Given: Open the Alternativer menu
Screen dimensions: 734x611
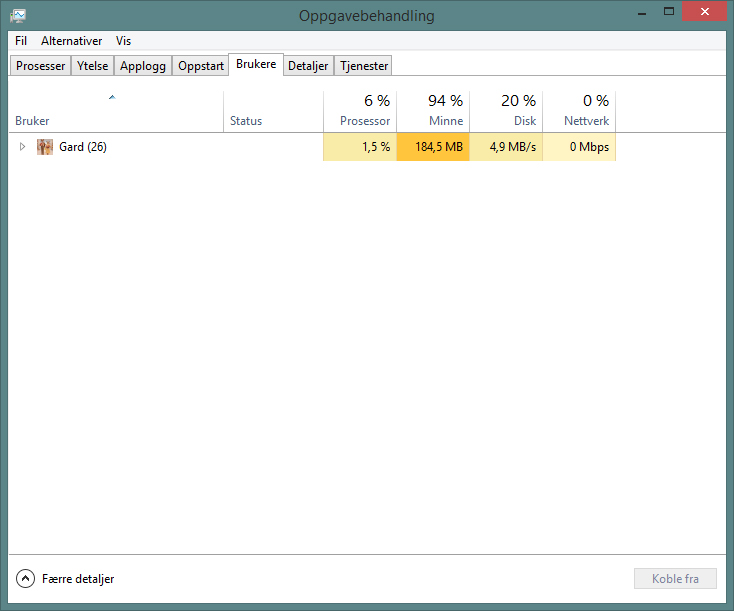Looking at the screenshot, I should pyautogui.click(x=71, y=41).
